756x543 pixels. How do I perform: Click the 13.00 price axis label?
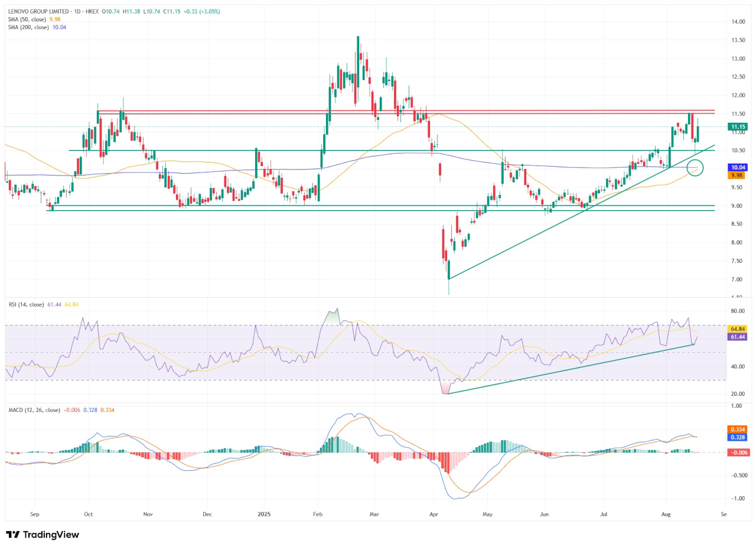coord(738,59)
